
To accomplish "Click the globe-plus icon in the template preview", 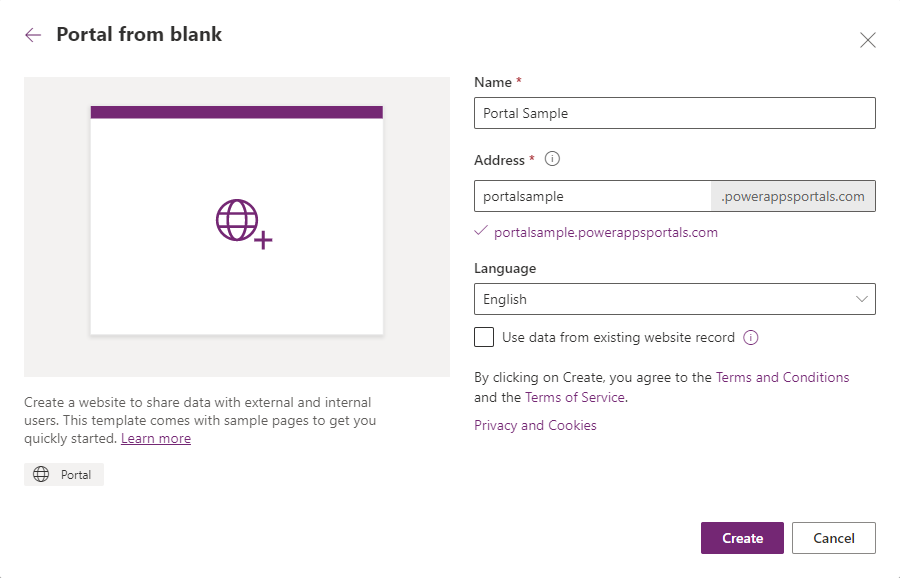I will tap(243, 224).
